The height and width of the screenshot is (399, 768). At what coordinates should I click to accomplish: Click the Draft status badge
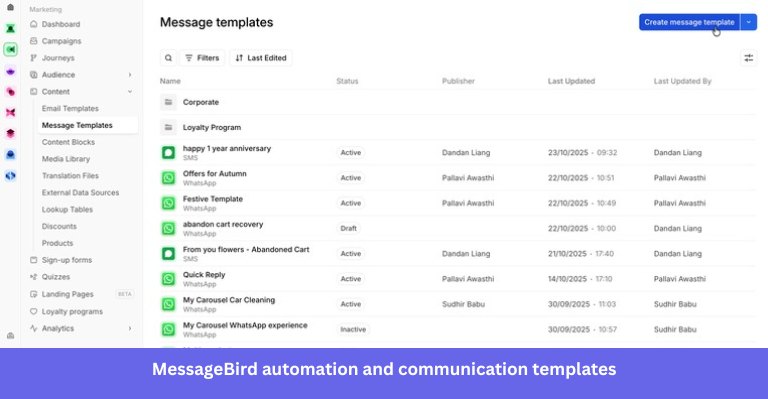pos(348,228)
